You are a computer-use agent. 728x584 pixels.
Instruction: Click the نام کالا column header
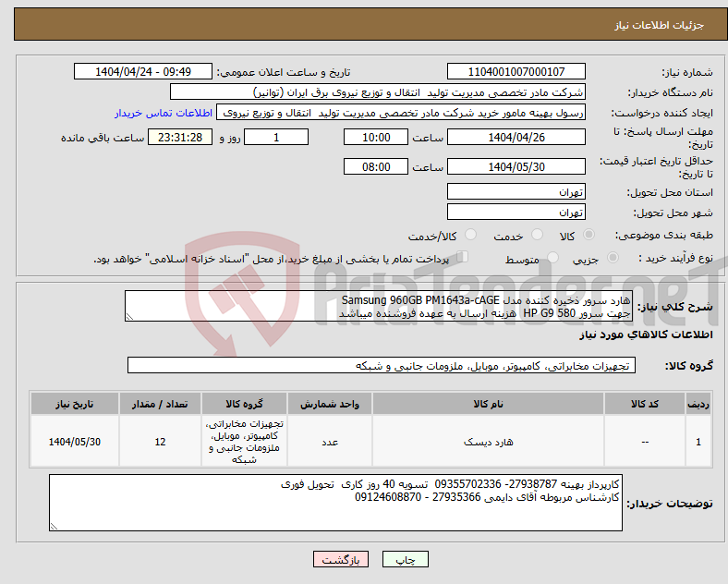point(488,404)
